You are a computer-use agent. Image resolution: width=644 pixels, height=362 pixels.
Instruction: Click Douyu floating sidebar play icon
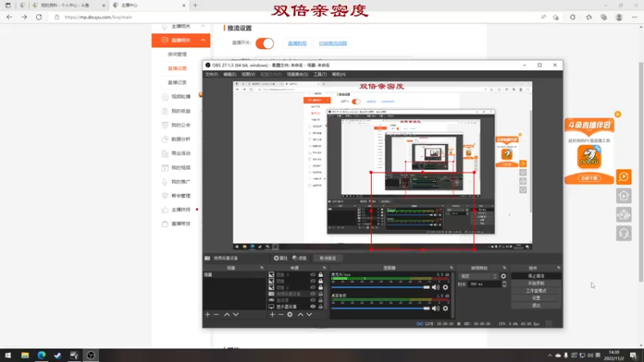[x=623, y=177]
